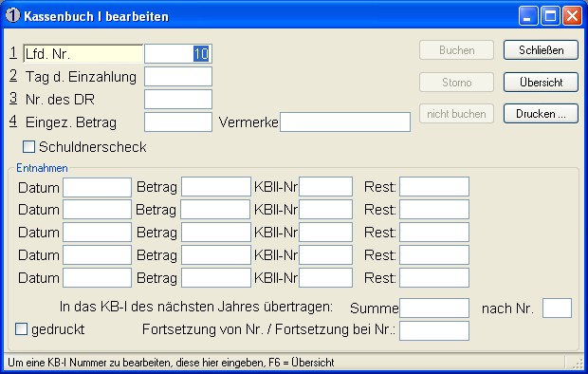Click the Eingez. Betrag input field
588x374 pixels.
[178, 122]
